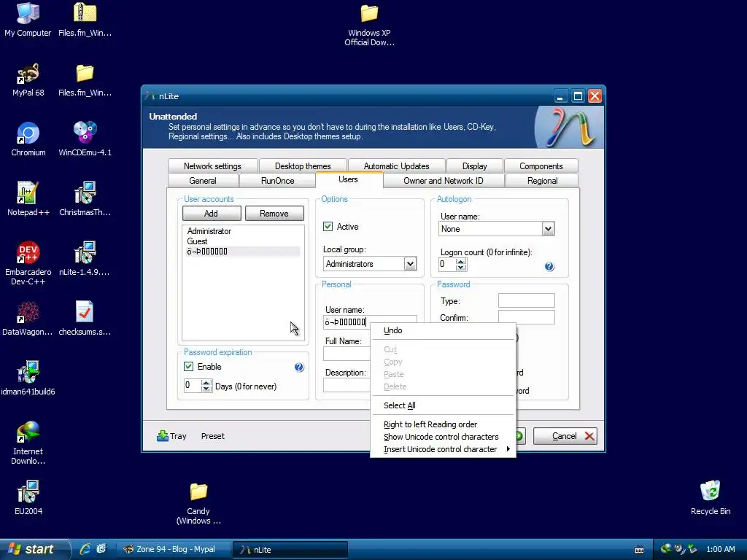
Task: Open Owner and Network ID tab
Action: click(443, 181)
